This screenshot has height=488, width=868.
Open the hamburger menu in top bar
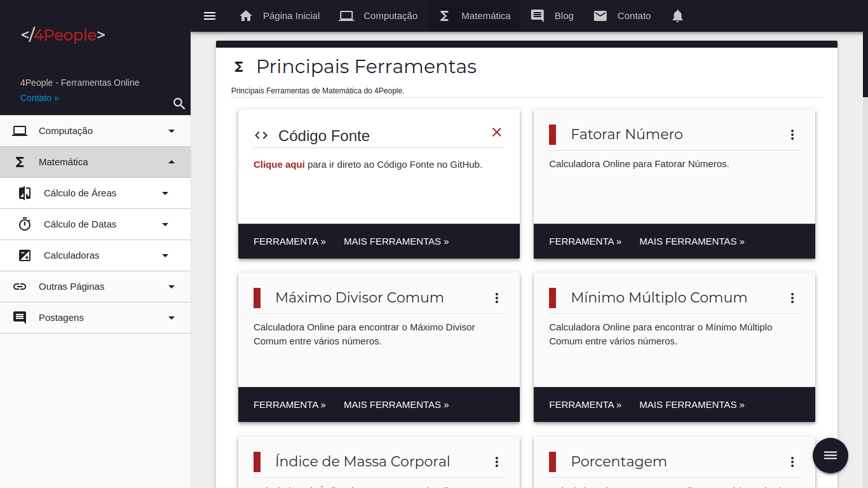point(210,16)
